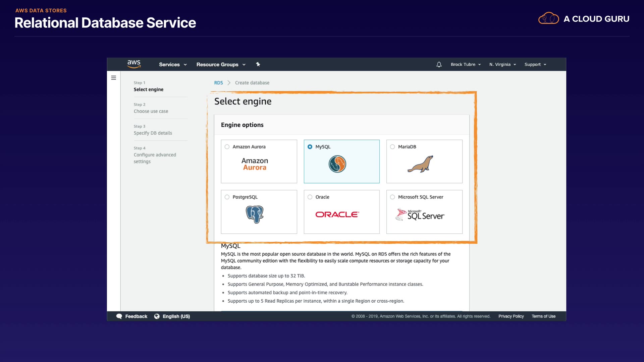Click the Oracle logo image
The image size is (644, 362).
(337, 215)
